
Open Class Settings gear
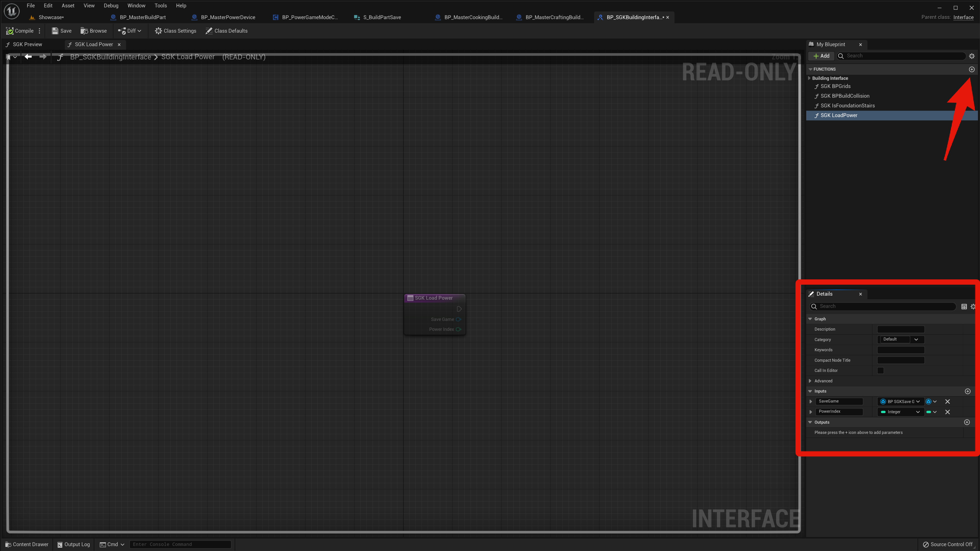pyautogui.click(x=158, y=31)
